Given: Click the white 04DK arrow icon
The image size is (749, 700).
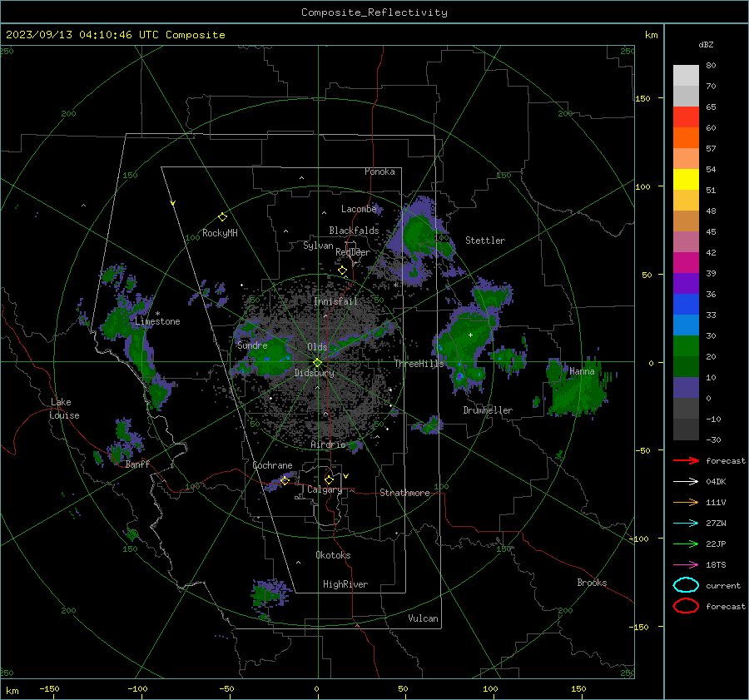Looking at the screenshot, I should pos(686,482).
